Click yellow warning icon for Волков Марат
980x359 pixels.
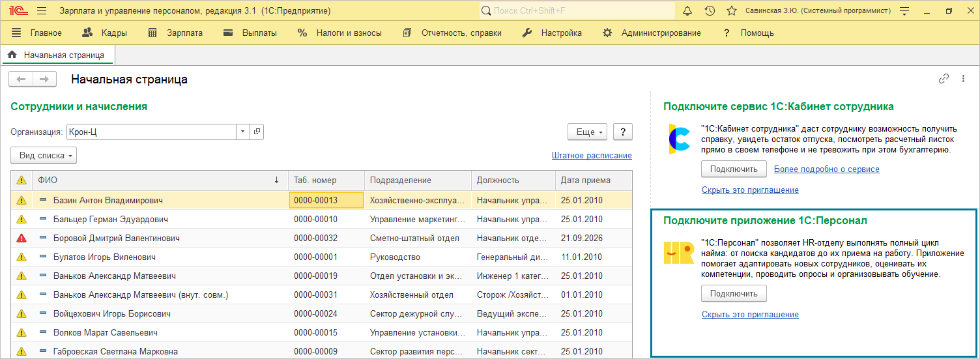click(22, 333)
